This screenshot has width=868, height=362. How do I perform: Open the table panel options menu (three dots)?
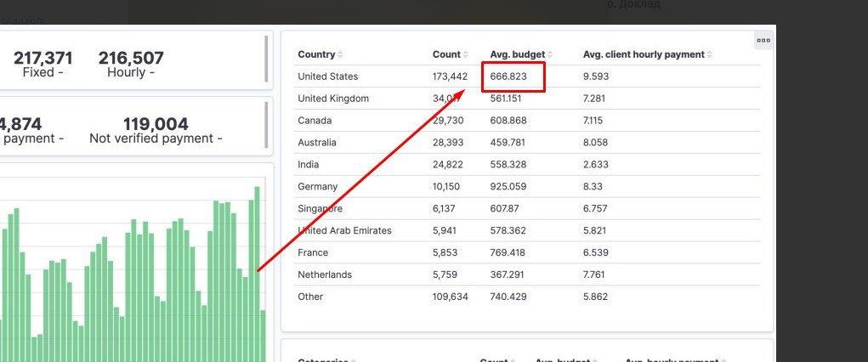click(763, 41)
